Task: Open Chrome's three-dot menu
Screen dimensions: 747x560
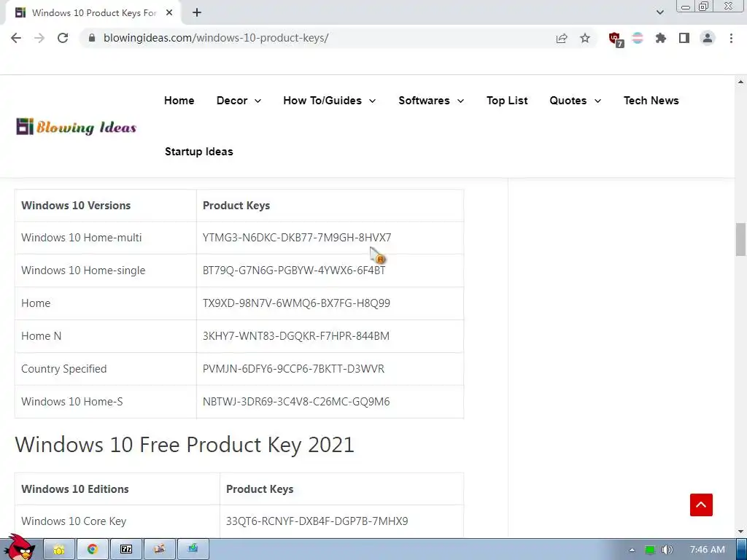Action: click(731, 38)
